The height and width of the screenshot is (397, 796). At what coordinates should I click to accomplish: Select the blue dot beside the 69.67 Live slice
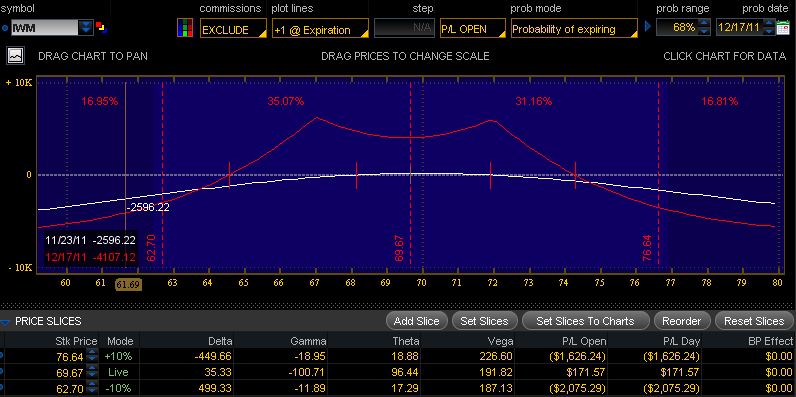pyautogui.click(x=2, y=372)
